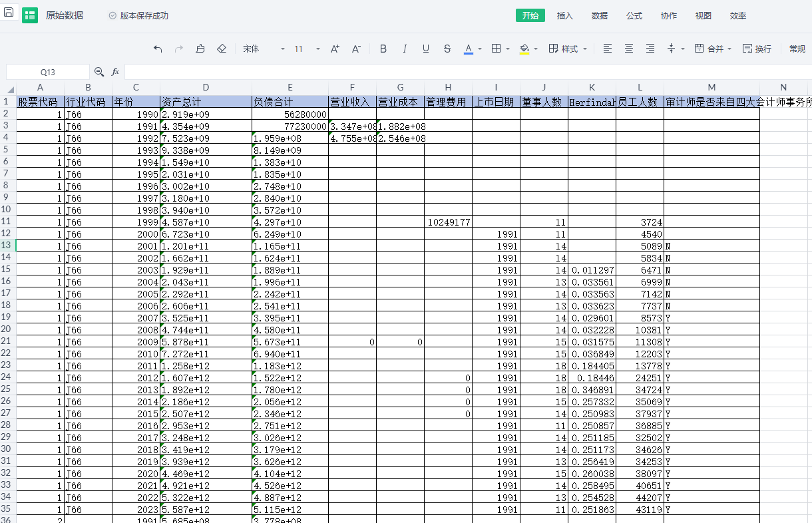
Task: Select column D header
Action: (206, 87)
